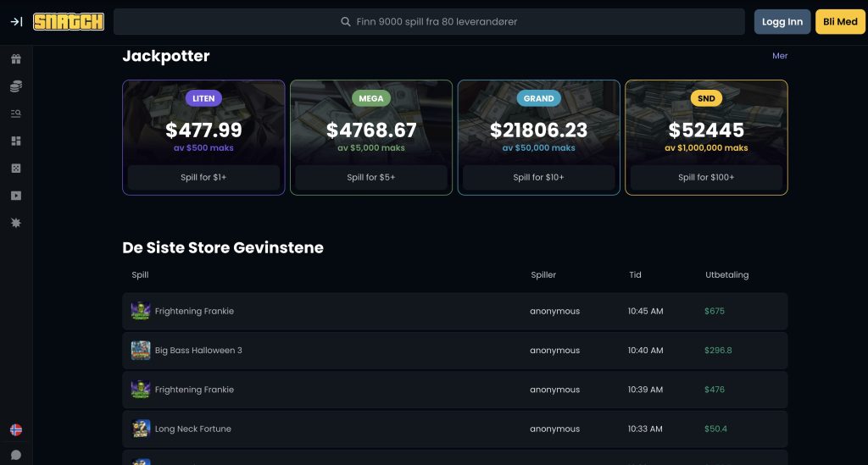
Task: Click the list search sidebar icon
Action: pos(15,113)
